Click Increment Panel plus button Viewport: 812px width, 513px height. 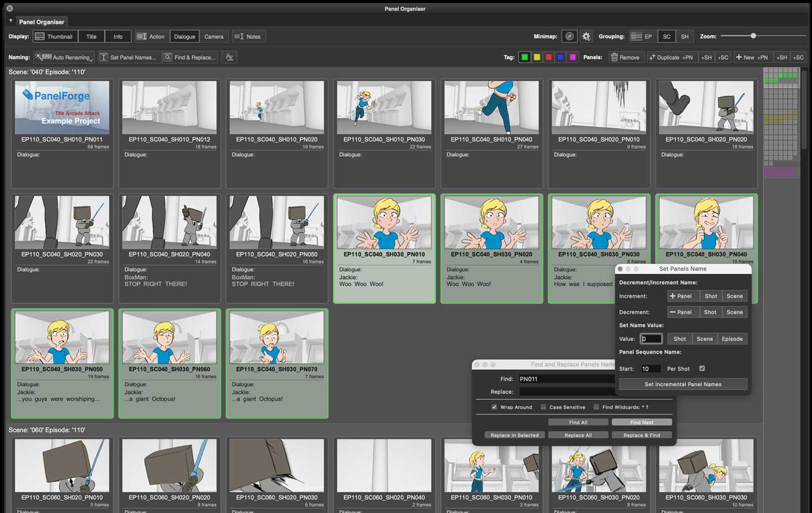[x=683, y=296]
